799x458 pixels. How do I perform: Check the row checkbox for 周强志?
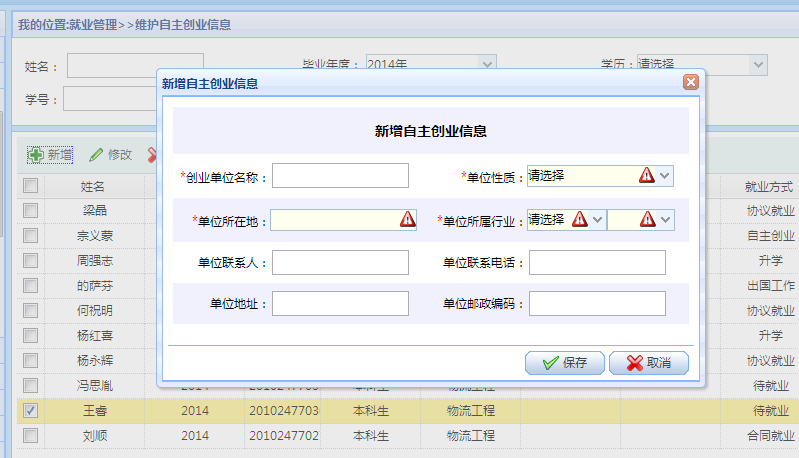tap(31, 260)
